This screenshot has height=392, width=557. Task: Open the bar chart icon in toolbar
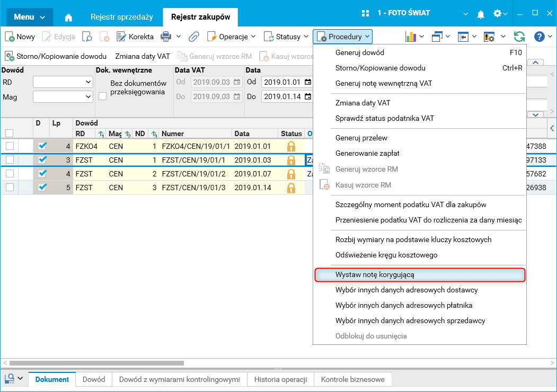click(411, 37)
